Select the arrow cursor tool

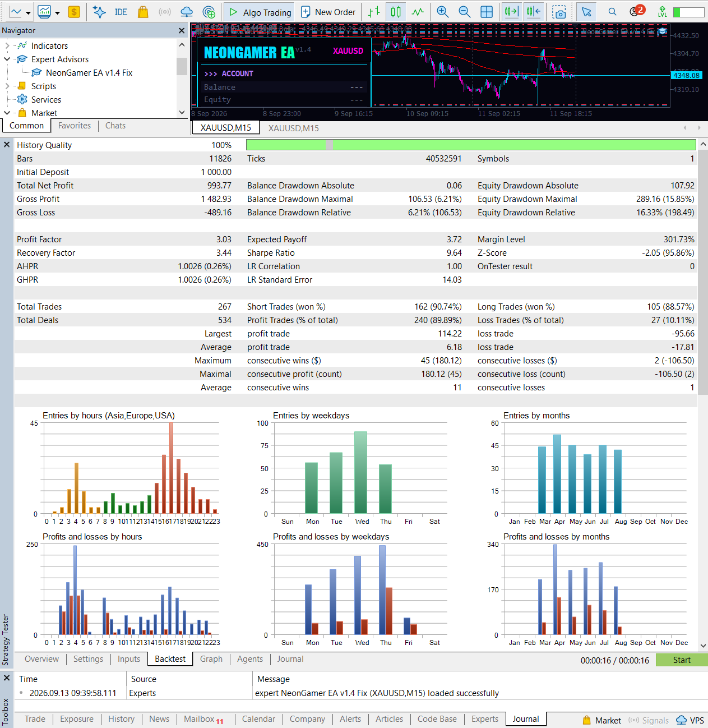586,12
